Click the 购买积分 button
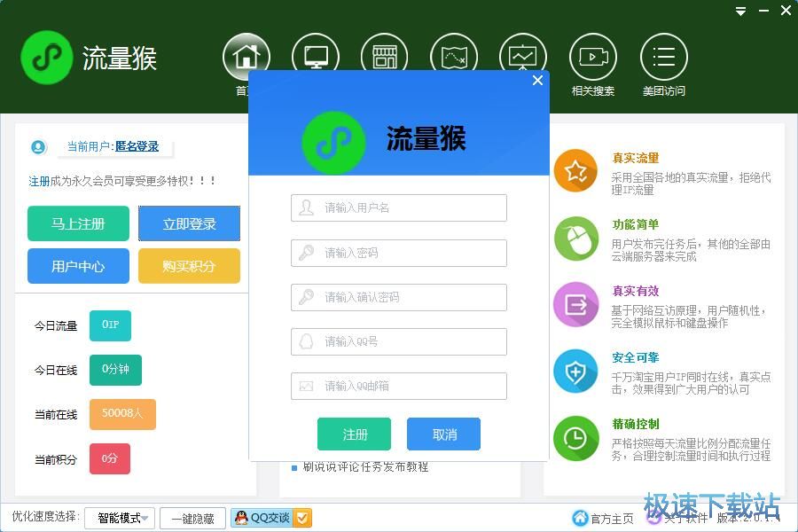 point(190,266)
